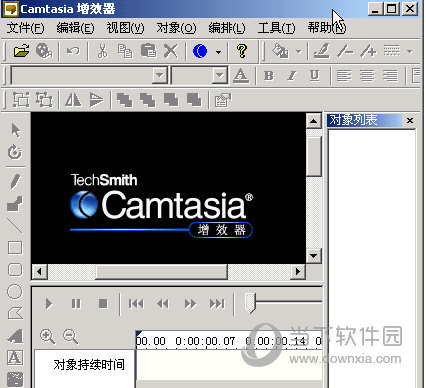Click the horizontal scrollbar left arrow
426x388 pixels.
pyautogui.click(x=40, y=272)
